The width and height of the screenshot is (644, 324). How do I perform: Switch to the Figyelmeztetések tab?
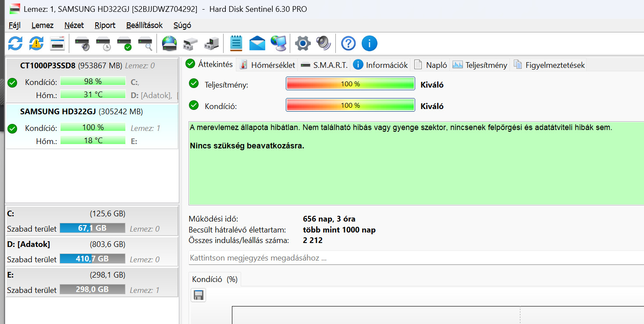point(549,65)
